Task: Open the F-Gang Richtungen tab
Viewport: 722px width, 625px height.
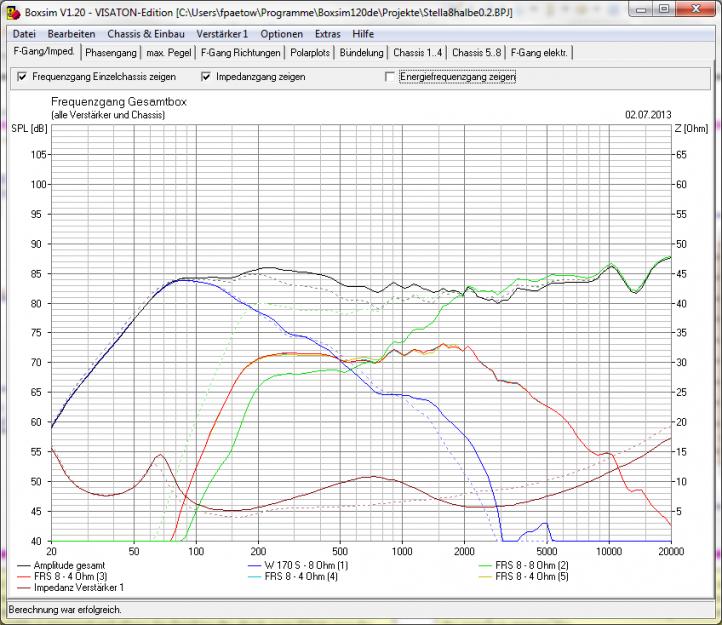Action: (240, 53)
